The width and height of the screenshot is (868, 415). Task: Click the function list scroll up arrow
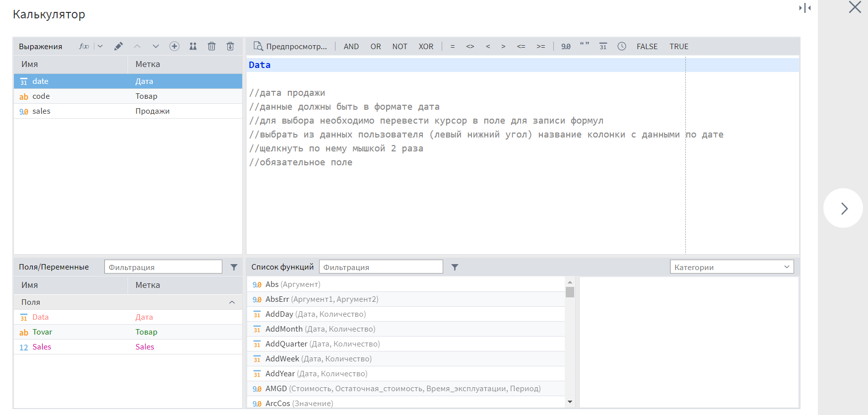(x=570, y=281)
